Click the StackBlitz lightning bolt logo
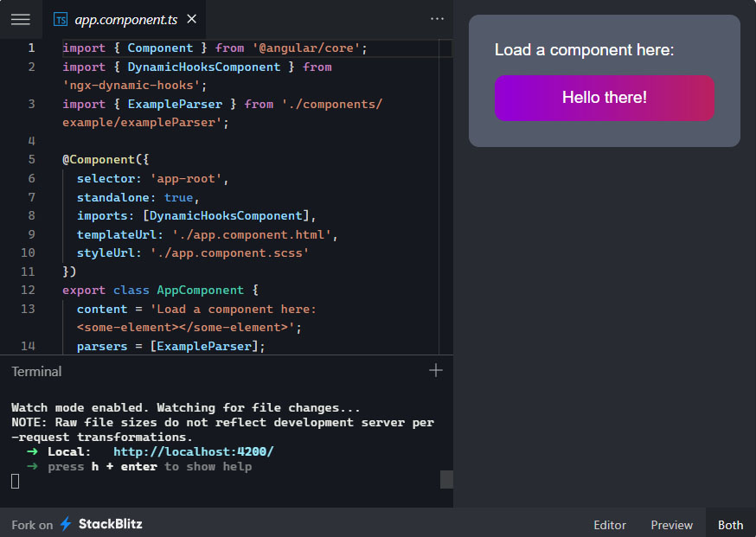The width and height of the screenshot is (756, 537). tap(66, 524)
